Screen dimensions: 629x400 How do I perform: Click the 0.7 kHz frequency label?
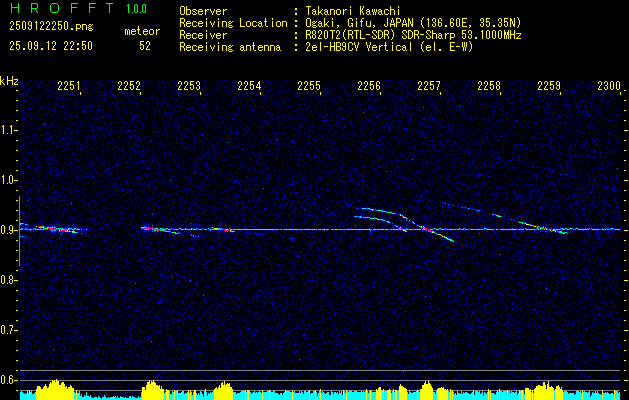point(8,330)
